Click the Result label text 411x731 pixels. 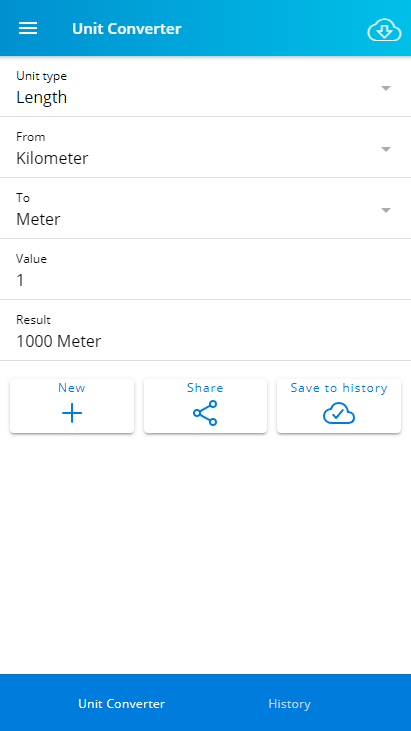34,320
